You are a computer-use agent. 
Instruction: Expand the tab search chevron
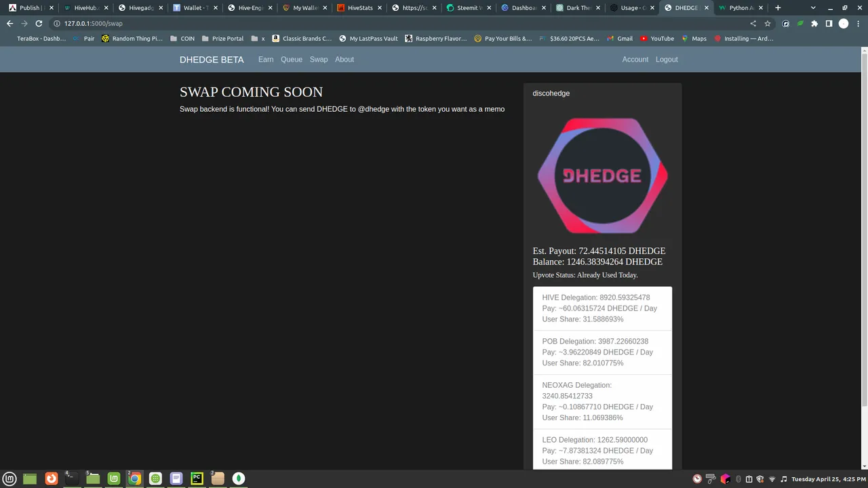pos(813,7)
